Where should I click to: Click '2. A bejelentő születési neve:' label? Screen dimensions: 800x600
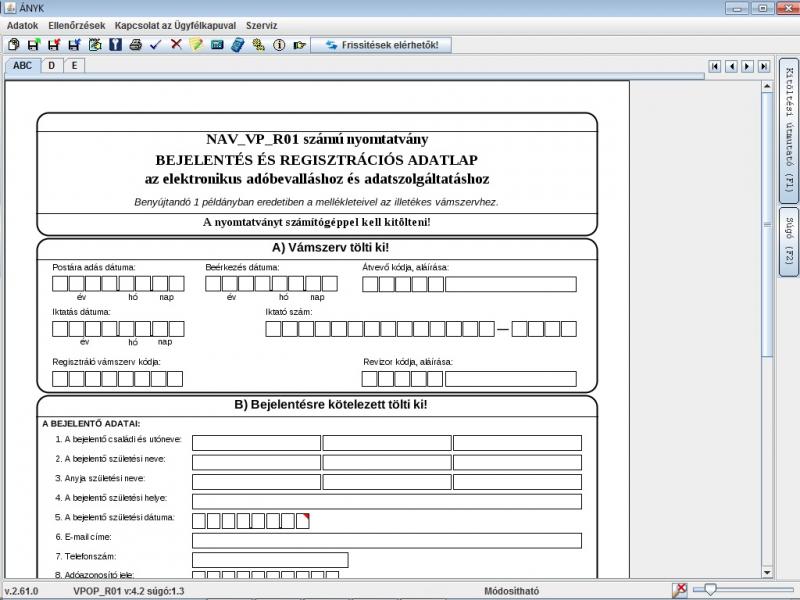111,459
